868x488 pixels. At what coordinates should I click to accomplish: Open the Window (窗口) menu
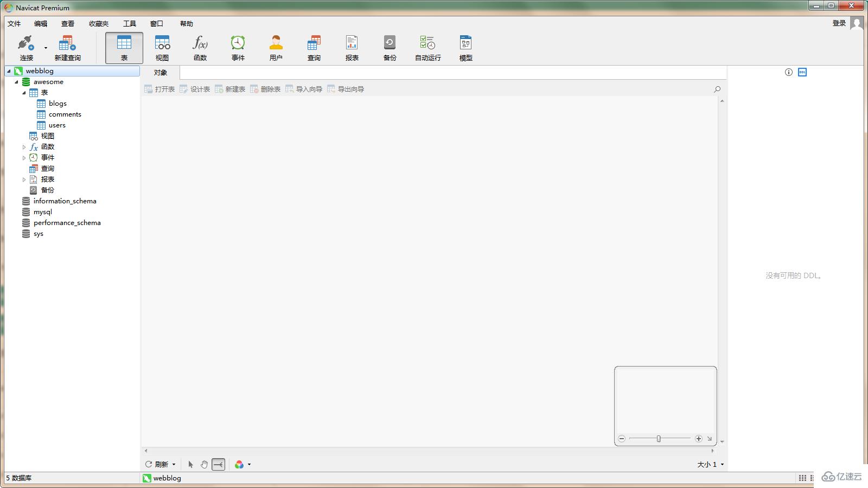157,23
